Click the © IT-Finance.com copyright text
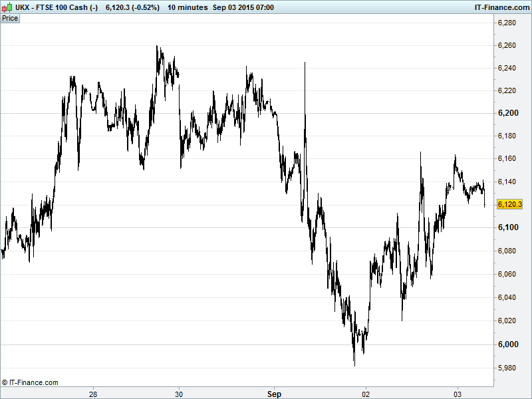The image size is (532, 399). [x=31, y=382]
